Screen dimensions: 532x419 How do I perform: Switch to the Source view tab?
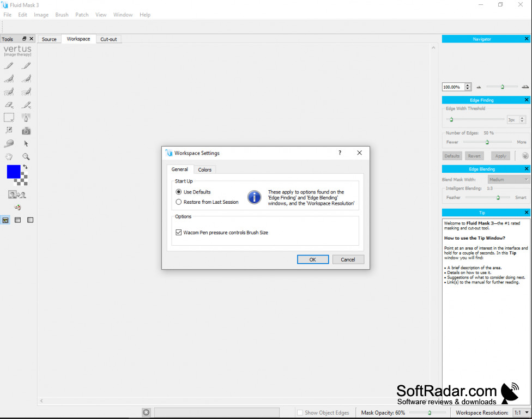(x=49, y=39)
